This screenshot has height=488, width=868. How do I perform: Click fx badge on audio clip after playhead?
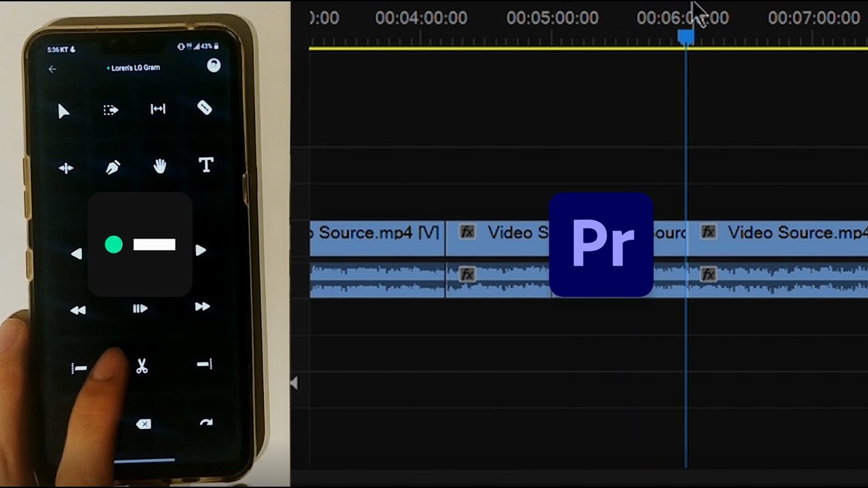[708, 274]
